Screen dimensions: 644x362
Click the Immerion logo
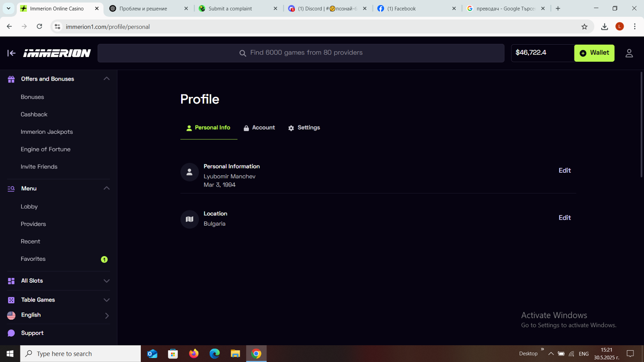pyautogui.click(x=57, y=53)
